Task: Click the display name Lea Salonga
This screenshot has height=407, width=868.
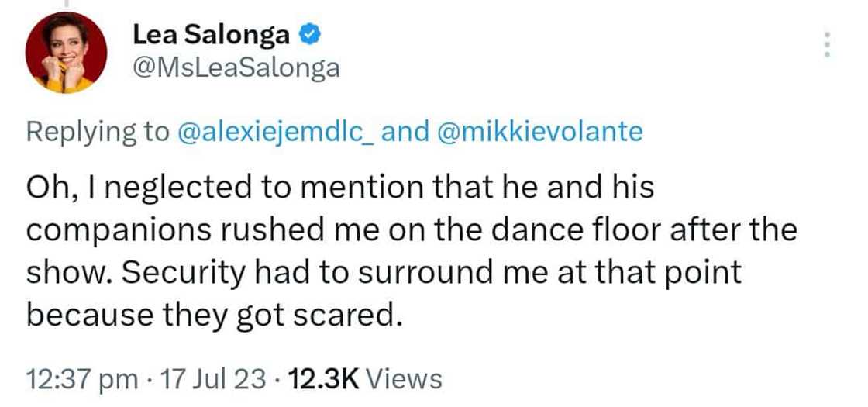Action: click(x=211, y=35)
